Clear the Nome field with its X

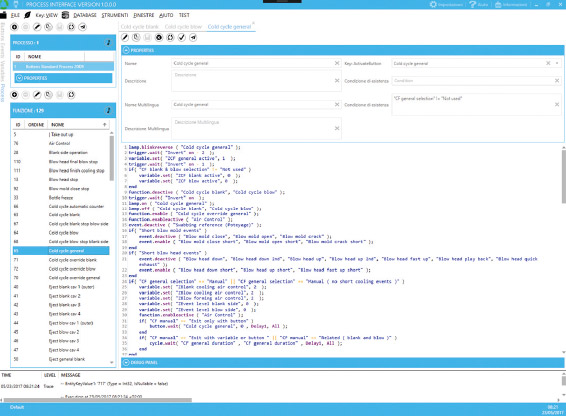coord(337,63)
